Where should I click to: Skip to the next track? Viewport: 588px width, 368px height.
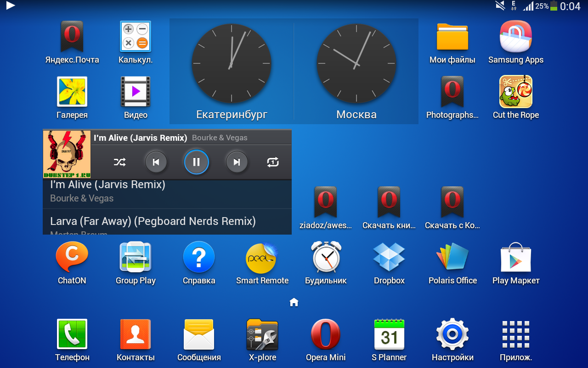237,162
